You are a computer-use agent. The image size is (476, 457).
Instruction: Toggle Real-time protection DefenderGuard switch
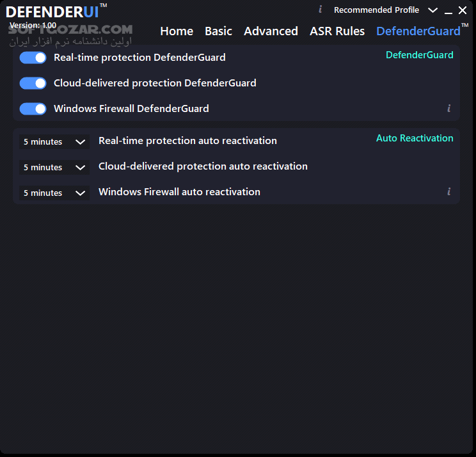33,58
